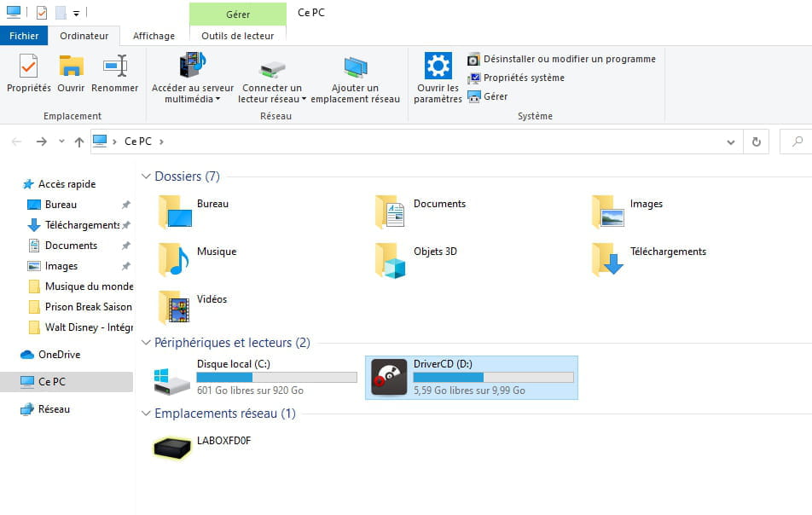Viewport: 812px width, 515px height.
Task: Click the DriverCD (D:) usage bar
Action: point(494,378)
